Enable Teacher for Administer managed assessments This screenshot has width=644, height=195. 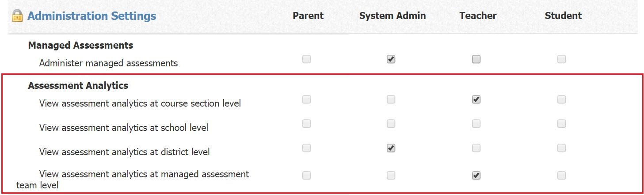[x=476, y=59]
